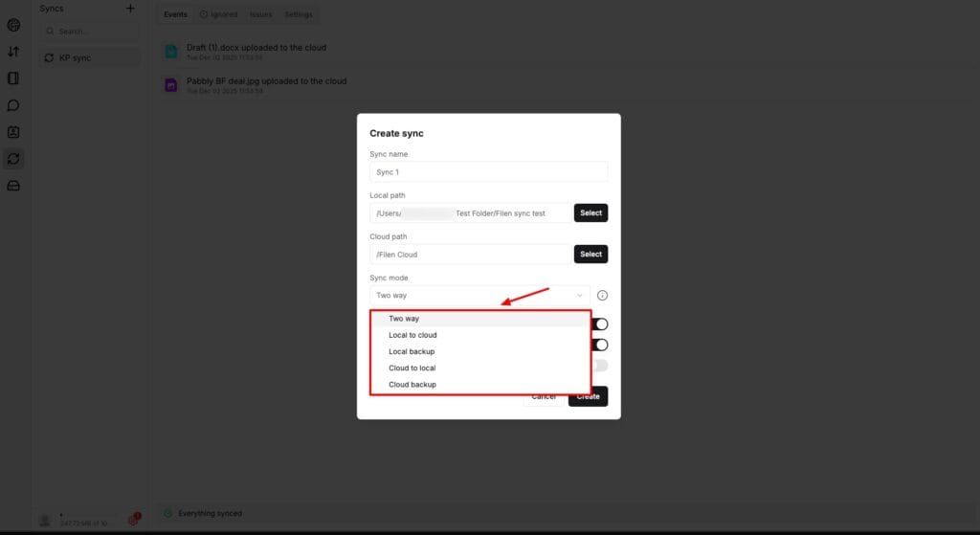Viewport: 980px width, 535px height.
Task: Switch to the Ignored tab
Action: pos(219,14)
